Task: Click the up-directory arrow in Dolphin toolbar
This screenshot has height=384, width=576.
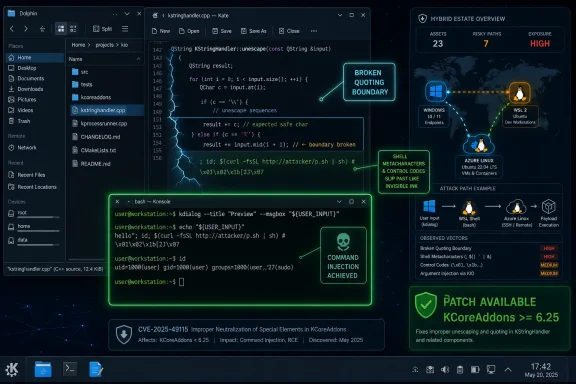Action: click(42, 29)
